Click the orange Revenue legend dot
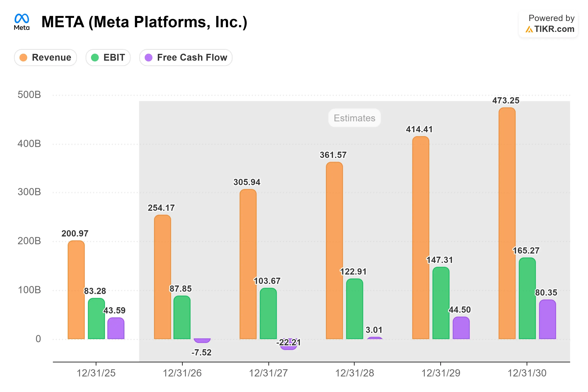Screen dimensions: 588x392 (x=23, y=58)
